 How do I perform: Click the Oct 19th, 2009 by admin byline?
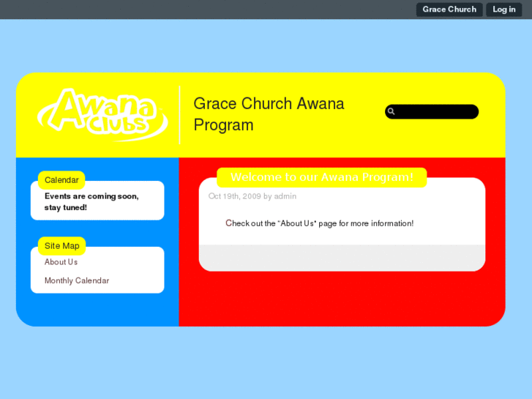[252, 196]
